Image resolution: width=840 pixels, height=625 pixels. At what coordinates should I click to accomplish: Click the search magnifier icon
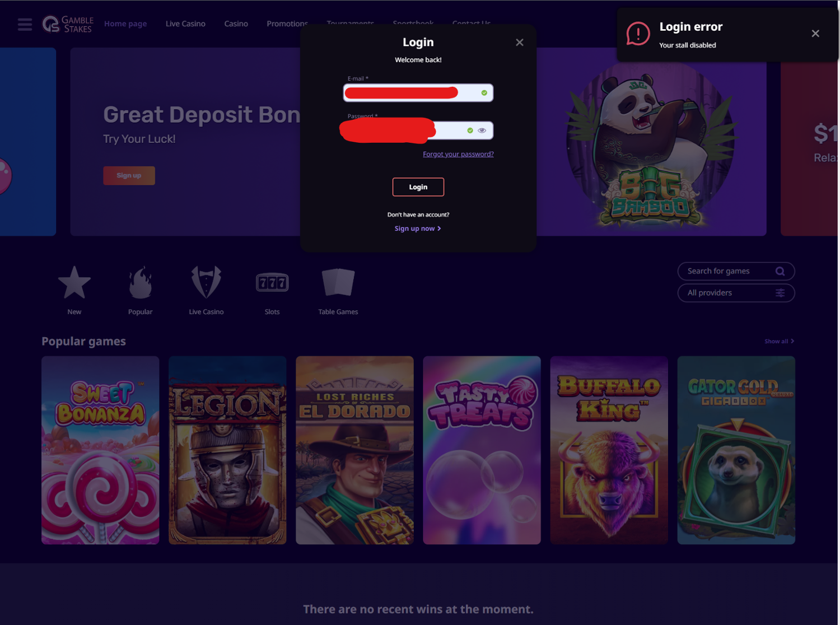(780, 271)
